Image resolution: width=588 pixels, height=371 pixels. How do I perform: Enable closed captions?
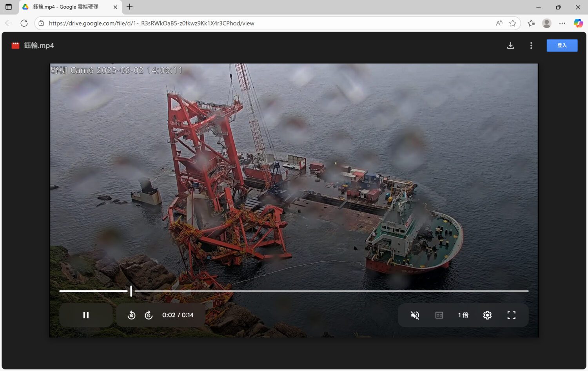[x=439, y=315]
